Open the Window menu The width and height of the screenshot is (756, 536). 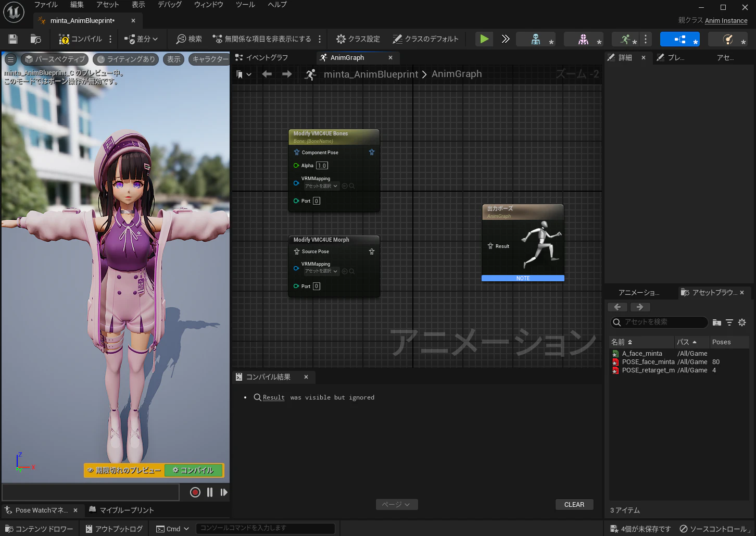pyautogui.click(x=208, y=5)
